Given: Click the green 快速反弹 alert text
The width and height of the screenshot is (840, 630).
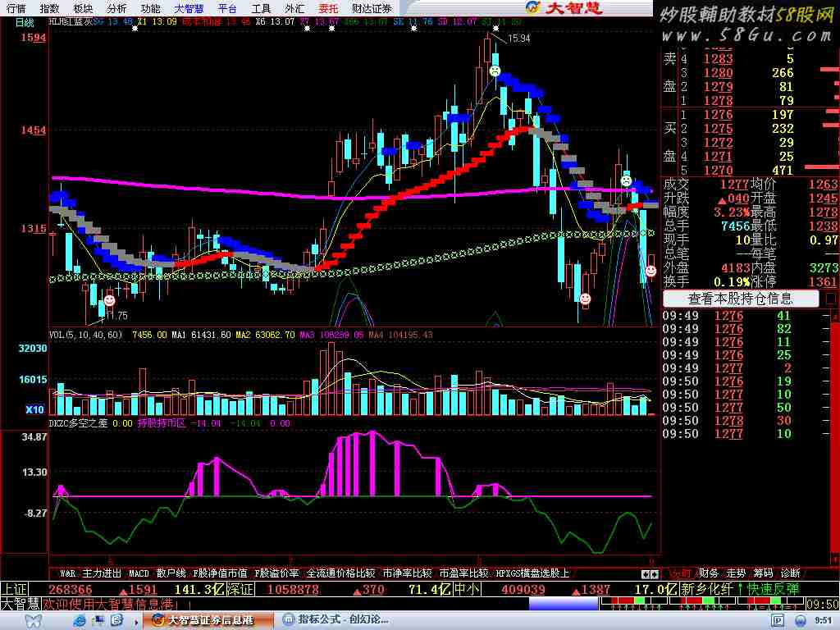Looking at the screenshot, I should click(774, 590).
